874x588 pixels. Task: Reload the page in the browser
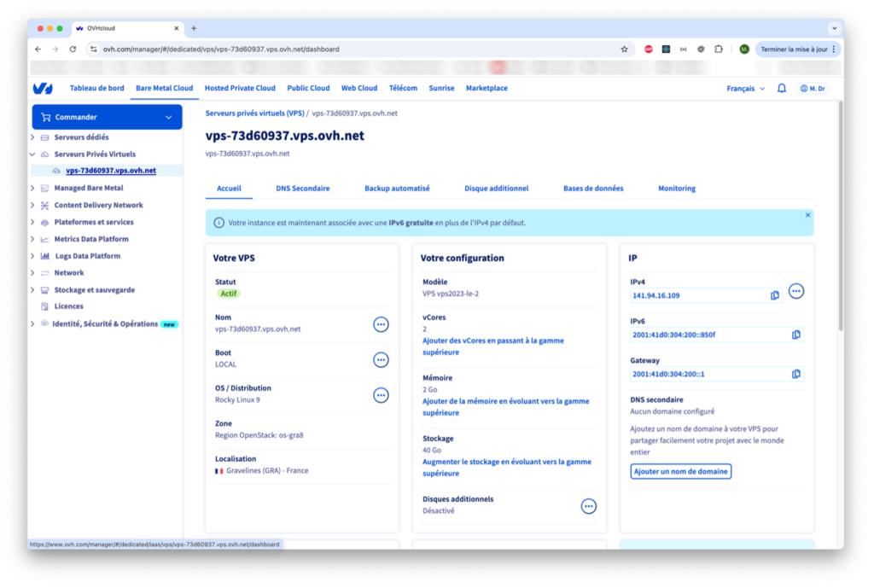[x=73, y=49]
